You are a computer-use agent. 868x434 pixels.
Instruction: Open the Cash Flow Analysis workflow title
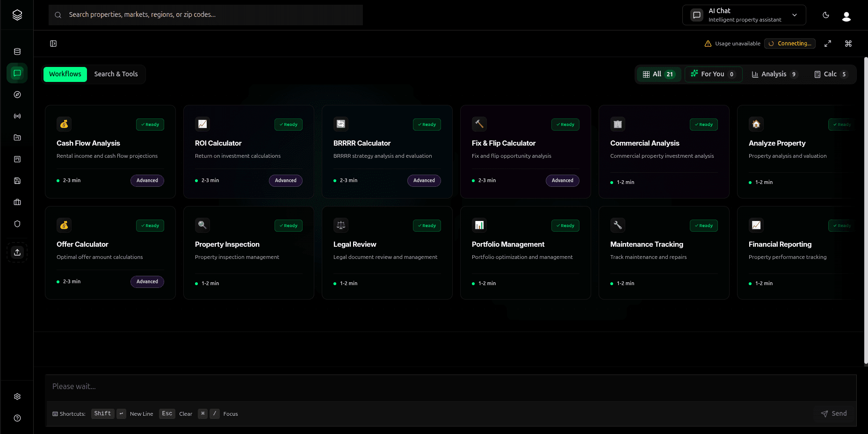click(x=88, y=143)
